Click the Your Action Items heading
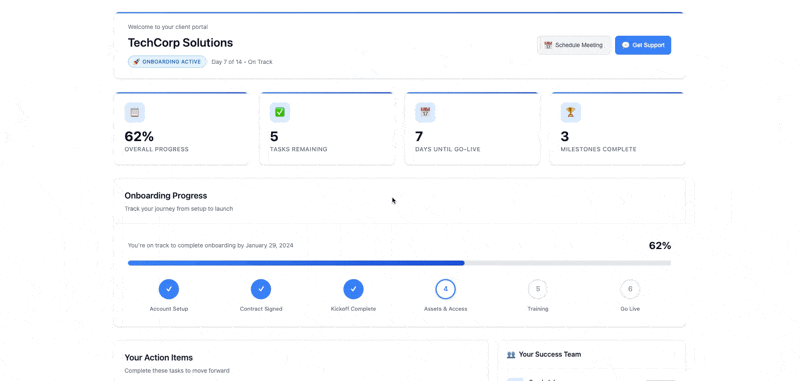Screen dimensions: 800x381 (x=159, y=358)
